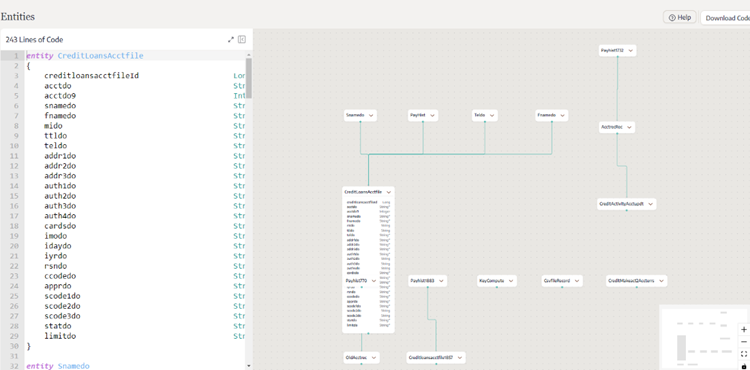Screen dimensions: 750x370
Task: Click the 'entity CreditLoansAcctfile' code line
Action: click(85, 56)
